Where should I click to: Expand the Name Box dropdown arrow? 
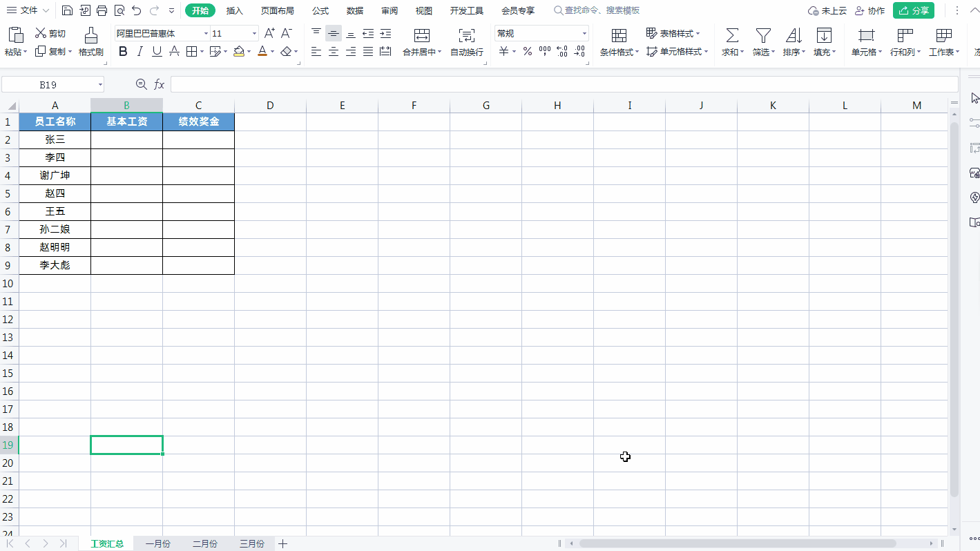coord(100,84)
